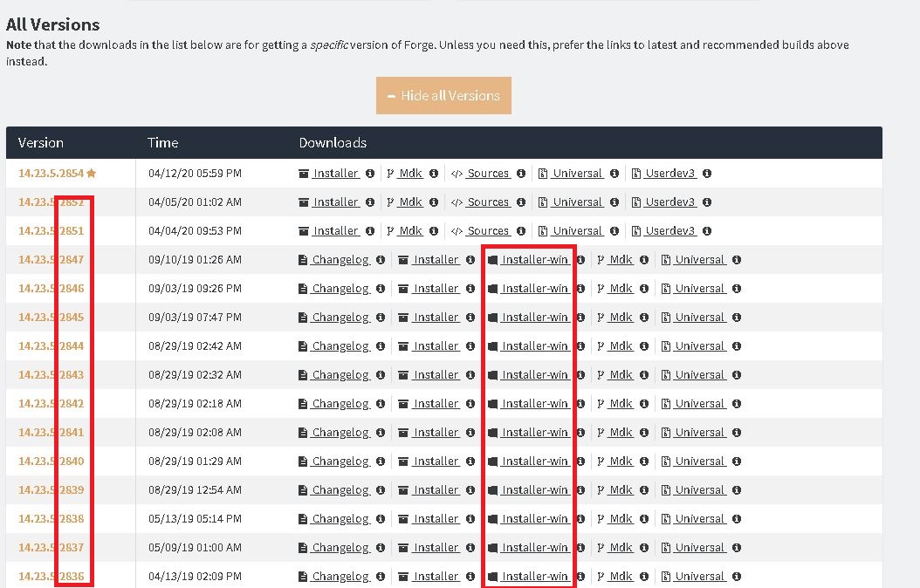This screenshot has width=920, height=588.
Task: Click info icon after Installer in 09/03/19 09:26 PM row
Action: tap(470, 289)
